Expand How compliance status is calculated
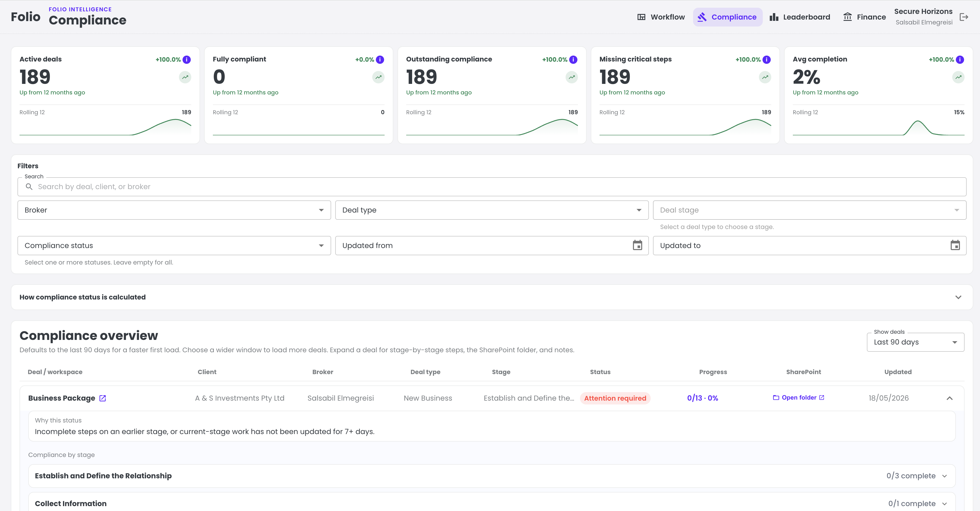This screenshot has height=511, width=980. pyautogui.click(x=492, y=297)
